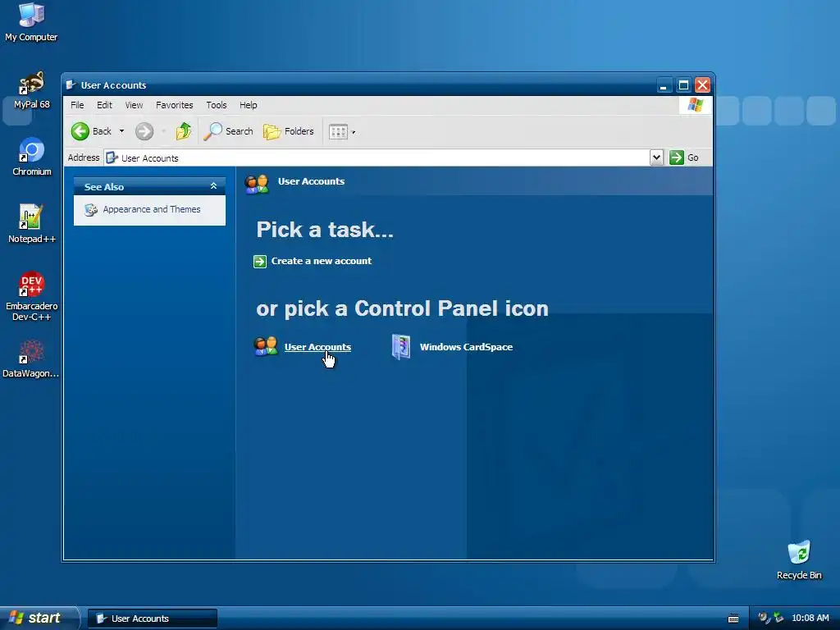Open DataWagon desktop shortcut

point(31,359)
